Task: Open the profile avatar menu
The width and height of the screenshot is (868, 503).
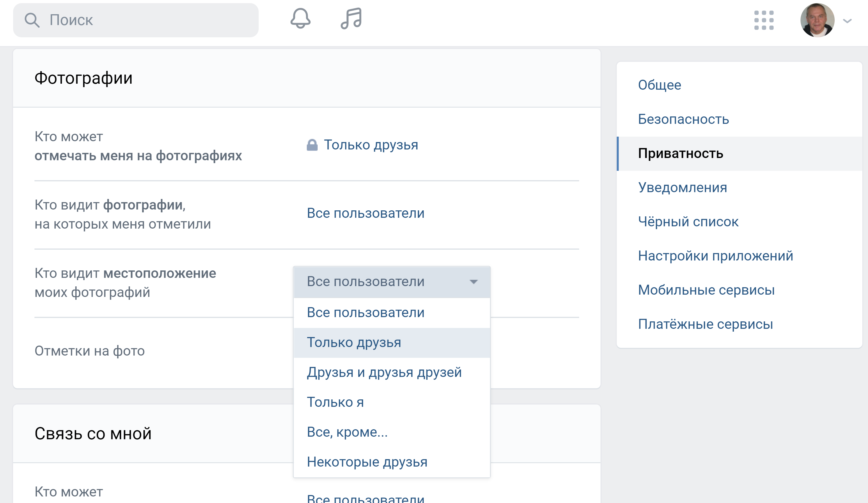Action: [817, 20]
